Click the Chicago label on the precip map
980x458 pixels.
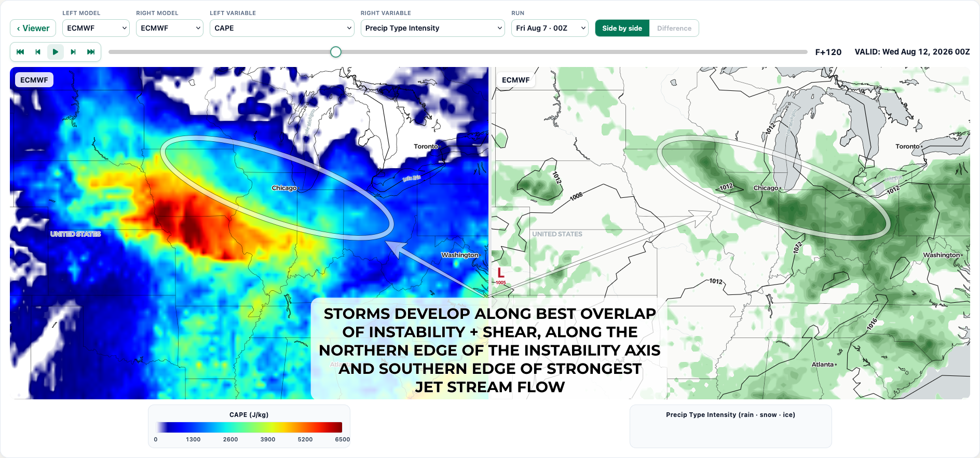[766, 188]
